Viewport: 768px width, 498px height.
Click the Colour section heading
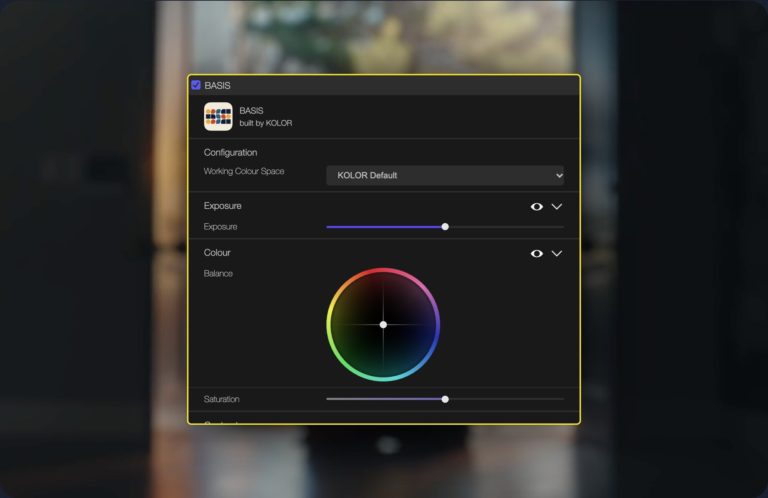(217, 253)
